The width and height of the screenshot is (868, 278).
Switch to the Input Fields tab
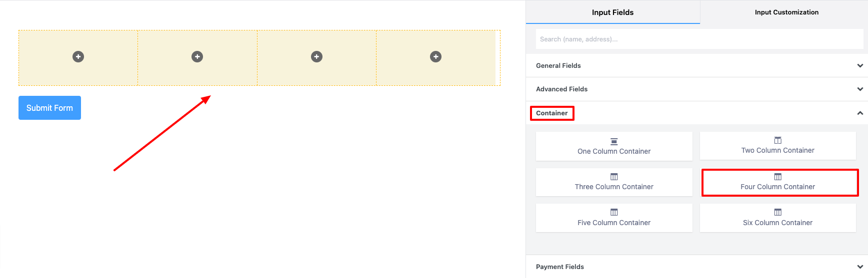[x=613, y=12]
